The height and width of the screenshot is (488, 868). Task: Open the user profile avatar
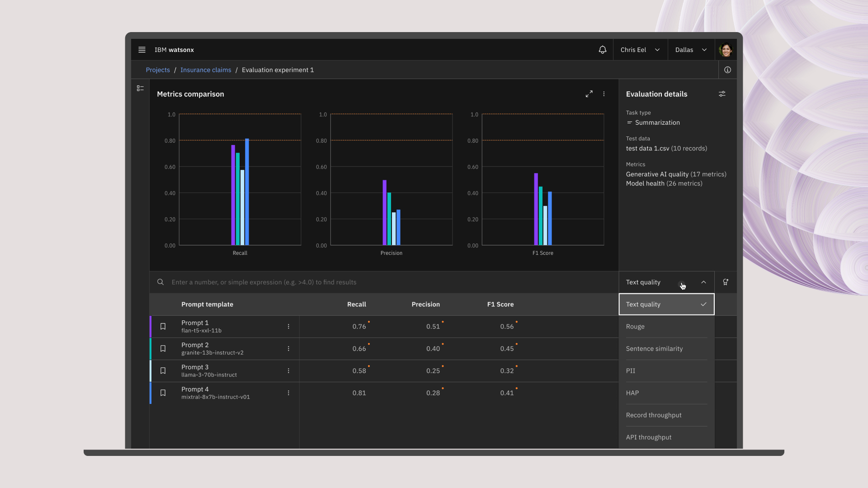click(x=726, y=50)
